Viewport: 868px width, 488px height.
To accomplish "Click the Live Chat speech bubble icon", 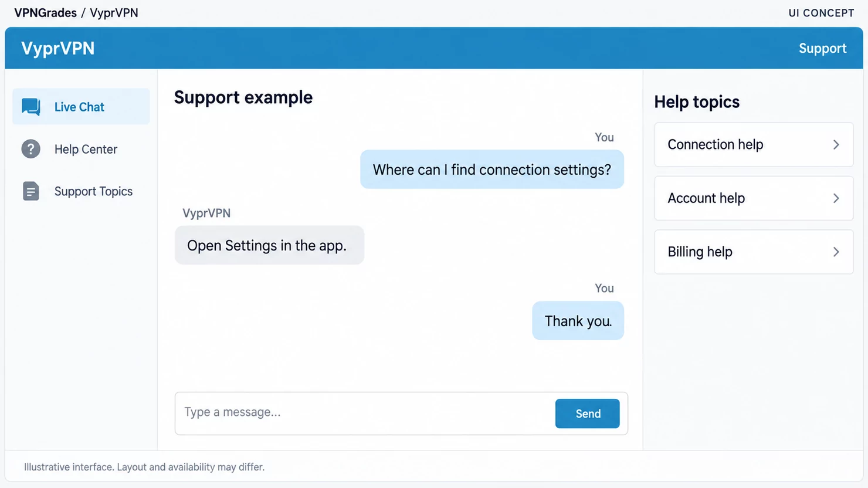I will [31, 107].
